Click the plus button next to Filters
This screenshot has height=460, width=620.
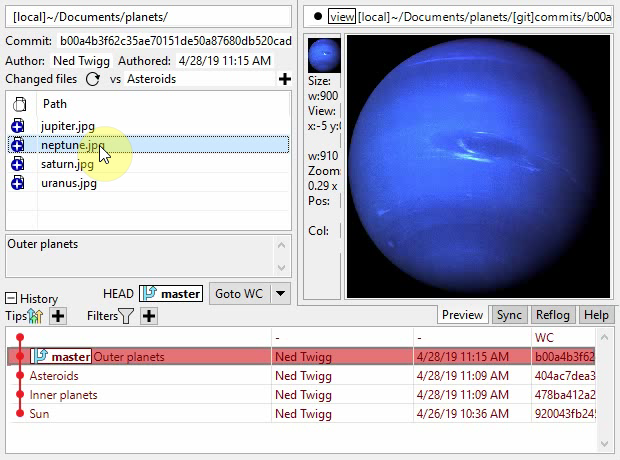149,316
